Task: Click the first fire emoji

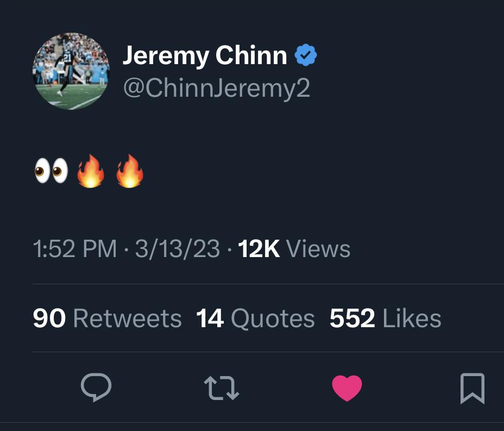Action: click(91, 171)
